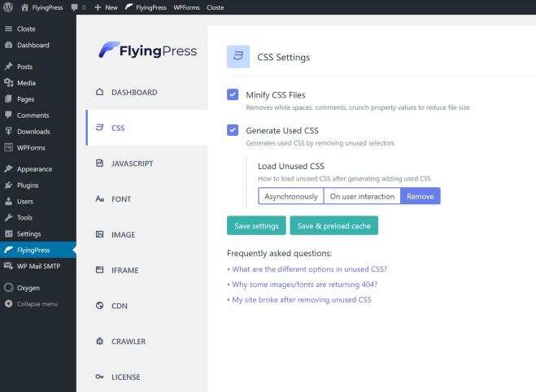The width and height of the screenshot is (536, 392).
Task: Click the CSS Settings heading text
Action: 283,57
